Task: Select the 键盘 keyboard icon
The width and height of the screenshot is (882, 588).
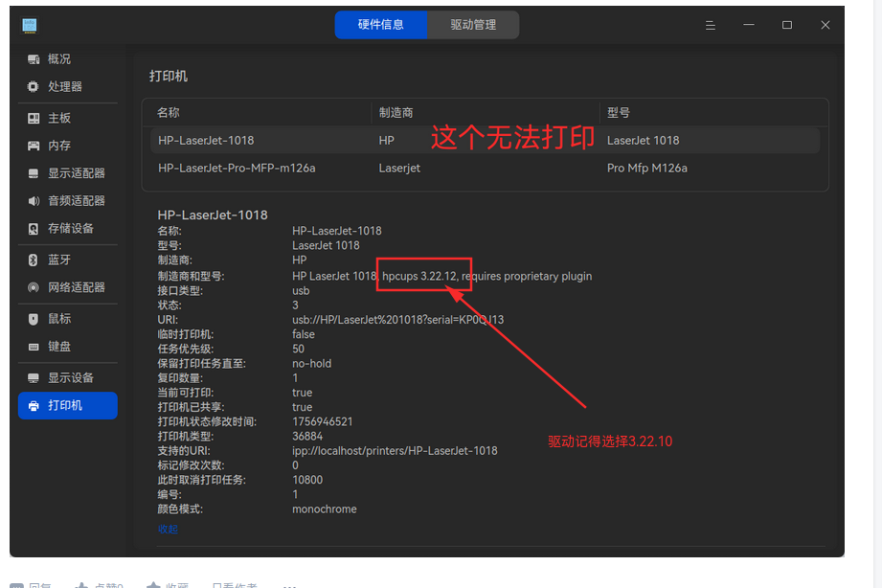Action: [x=34, y=347]
